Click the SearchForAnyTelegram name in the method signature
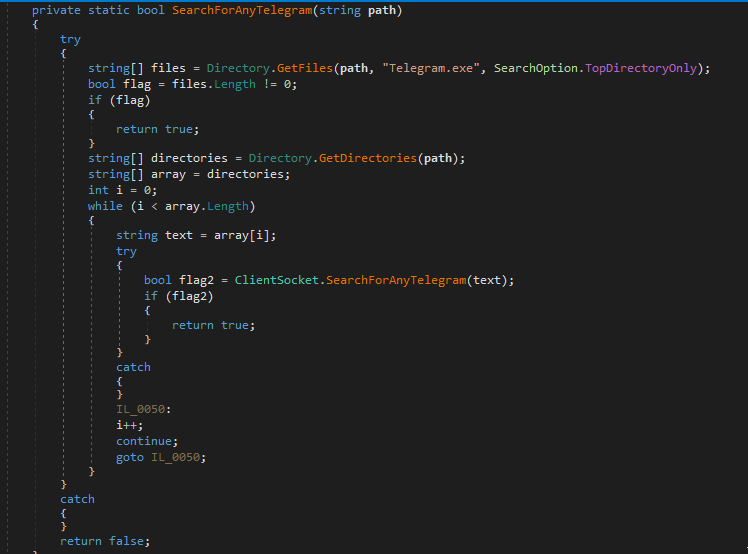 pyautogui.click(x=242, y=10)
